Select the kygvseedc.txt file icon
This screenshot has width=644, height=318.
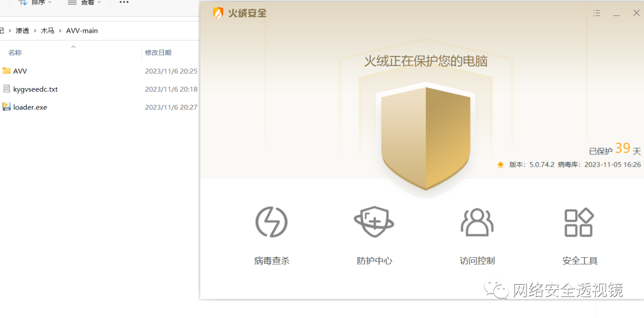[6, 89]
